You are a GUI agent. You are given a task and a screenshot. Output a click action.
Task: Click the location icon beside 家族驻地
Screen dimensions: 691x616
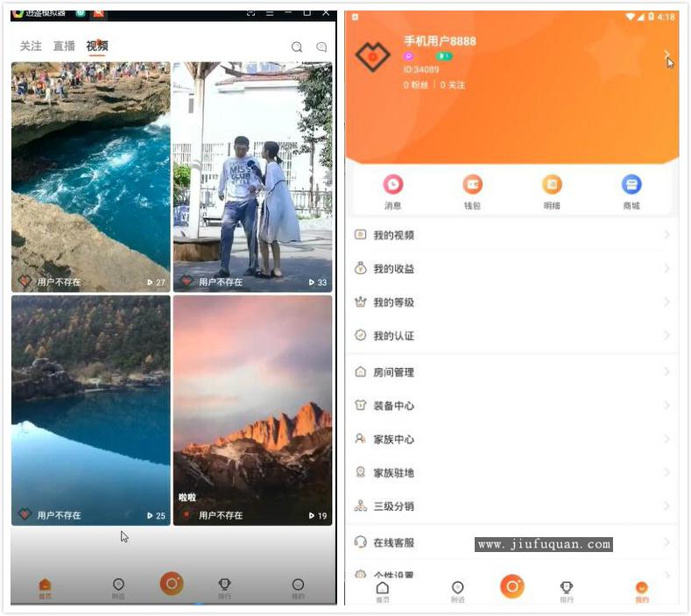pos(360,472)
